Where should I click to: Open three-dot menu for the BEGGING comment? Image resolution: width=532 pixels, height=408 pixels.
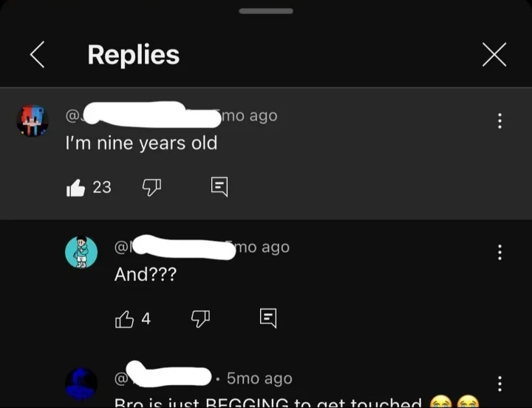tap(499, 384)
